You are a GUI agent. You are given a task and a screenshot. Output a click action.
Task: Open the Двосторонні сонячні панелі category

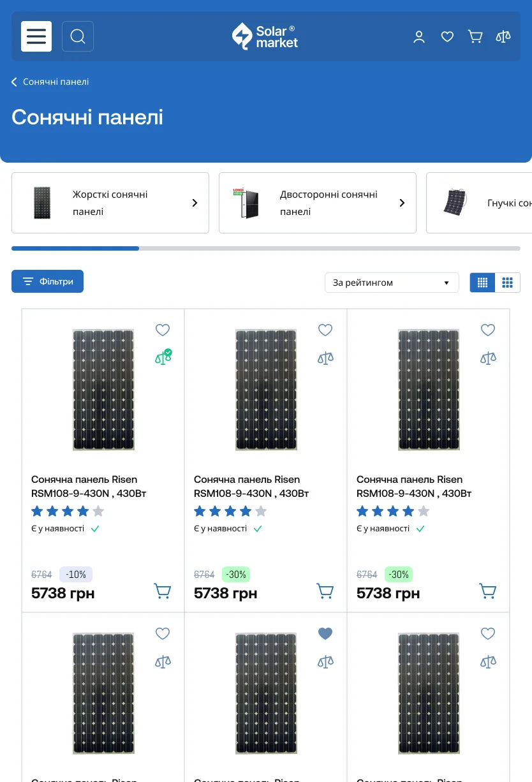318,203
